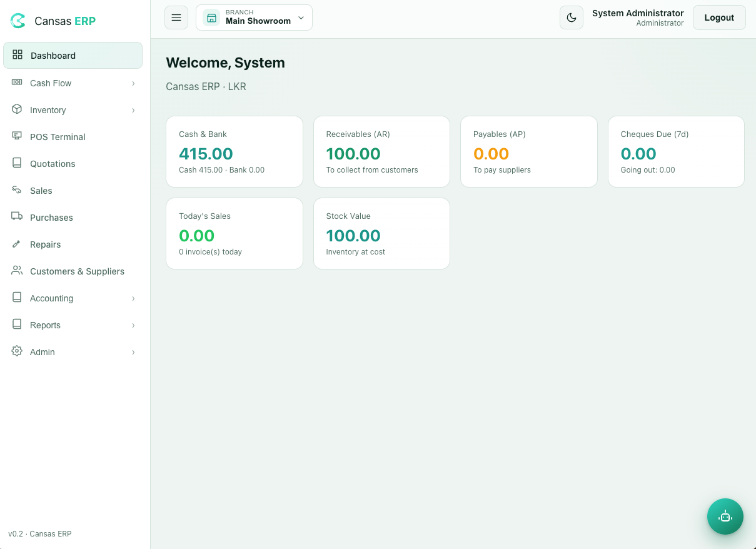Click the 'Cansas ERP · LKR' subtitle
This screenshot has width=756, height=549.
point(206,86)
